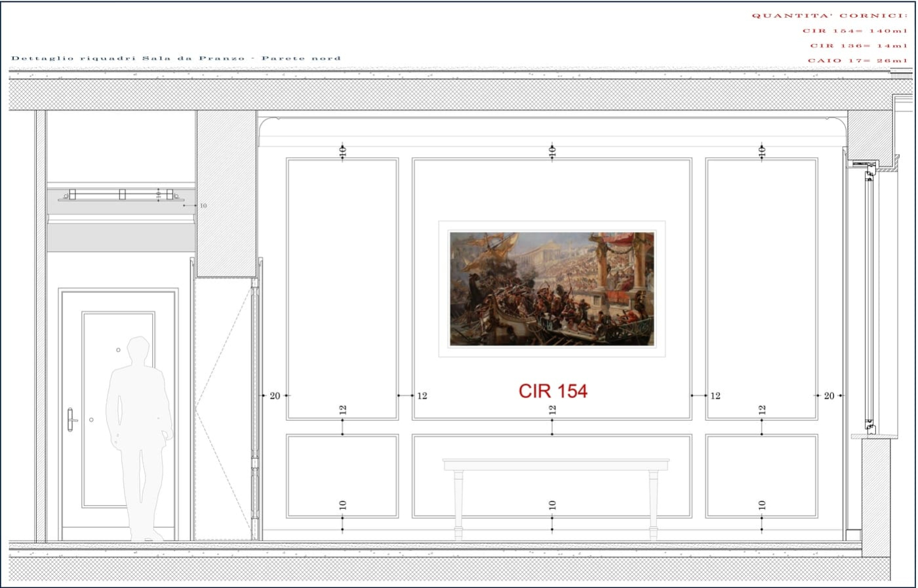Click the title 'Dettaglio riquadri Sala da Pranzo'

click(176, 58)
